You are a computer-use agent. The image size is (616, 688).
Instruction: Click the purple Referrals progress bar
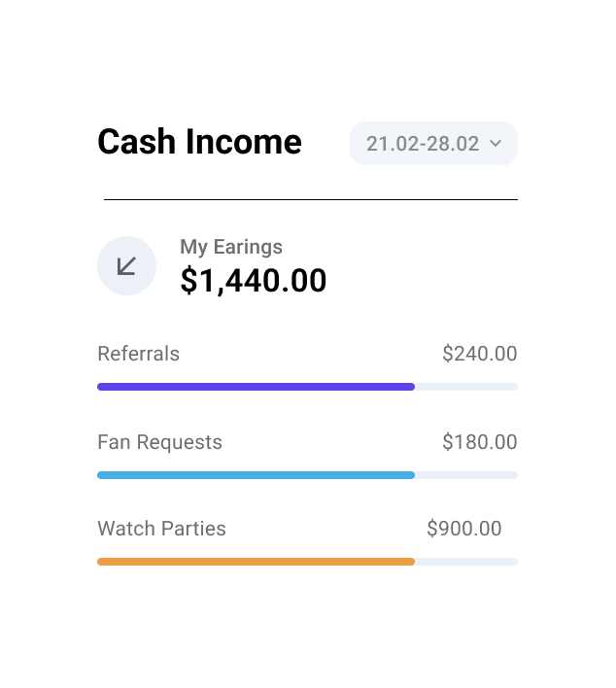point(256,387)
